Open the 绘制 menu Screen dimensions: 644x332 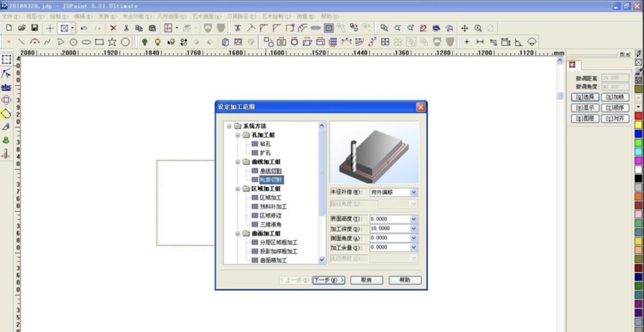tap(58, 17)
